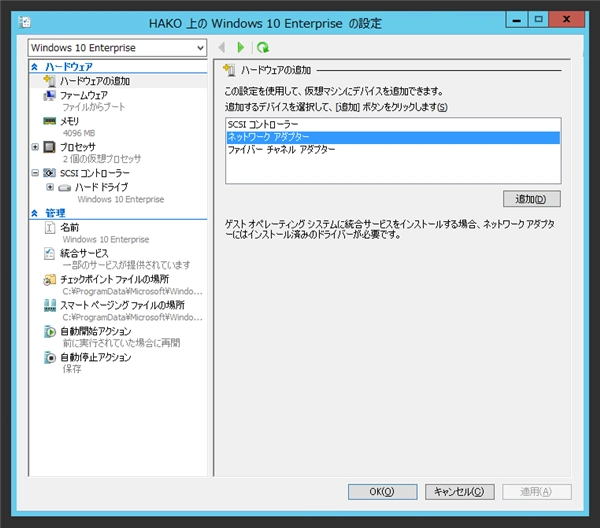Select ハードウェアの追加 in the tree
This screenshot has height=528, width=600.
(x=95, y=81)
